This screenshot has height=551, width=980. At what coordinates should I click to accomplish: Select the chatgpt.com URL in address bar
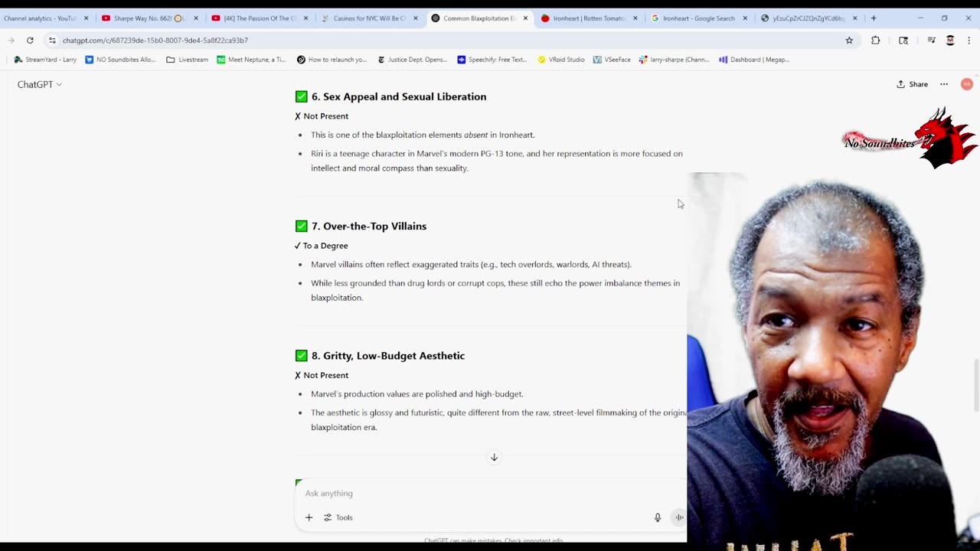(x=155, y=41)
